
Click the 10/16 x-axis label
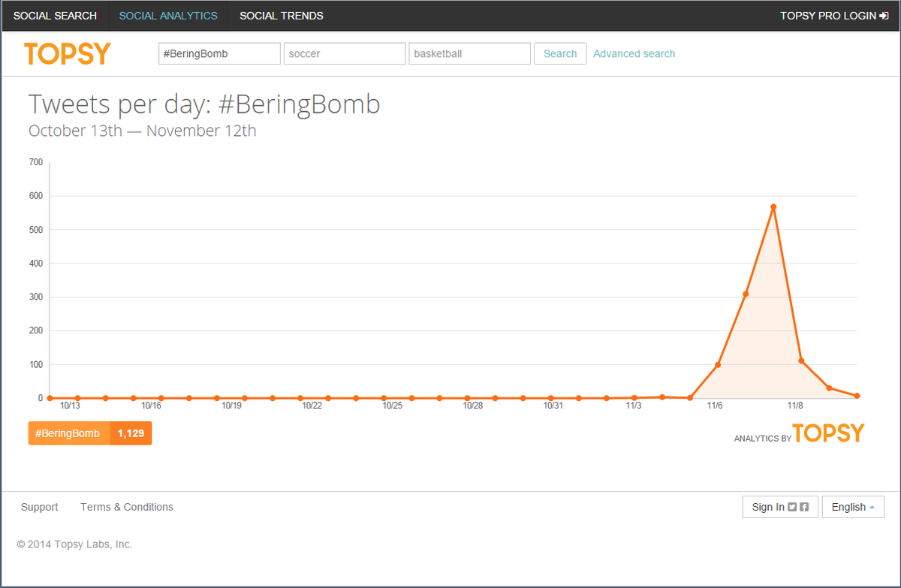tap(152, 406)
